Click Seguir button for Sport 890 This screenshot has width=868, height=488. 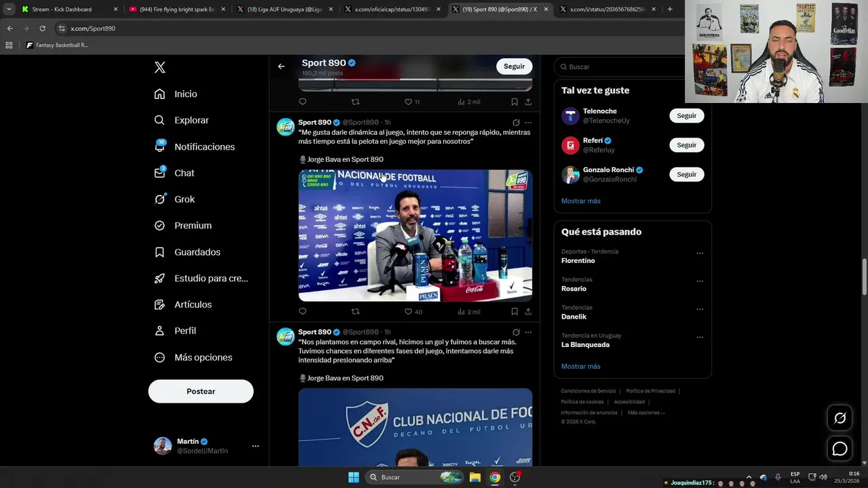pos(514,66)
